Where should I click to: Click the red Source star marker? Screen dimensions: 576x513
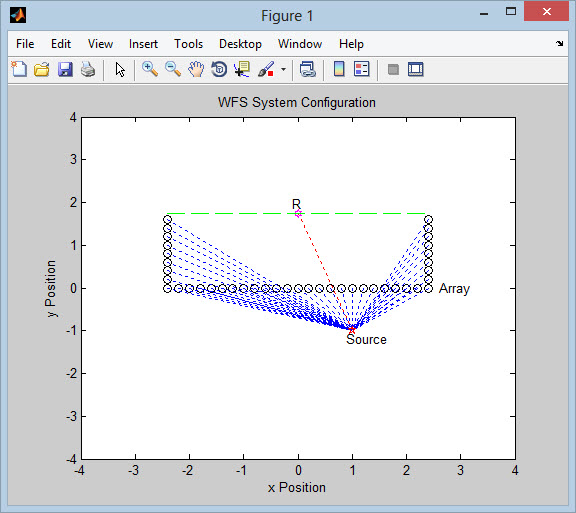point(352,330)
